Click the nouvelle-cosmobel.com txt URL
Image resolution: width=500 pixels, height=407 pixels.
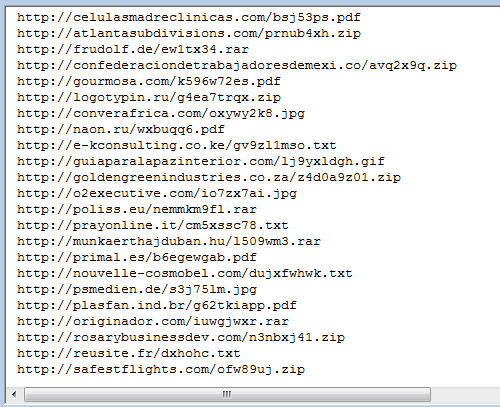[185, 273]
